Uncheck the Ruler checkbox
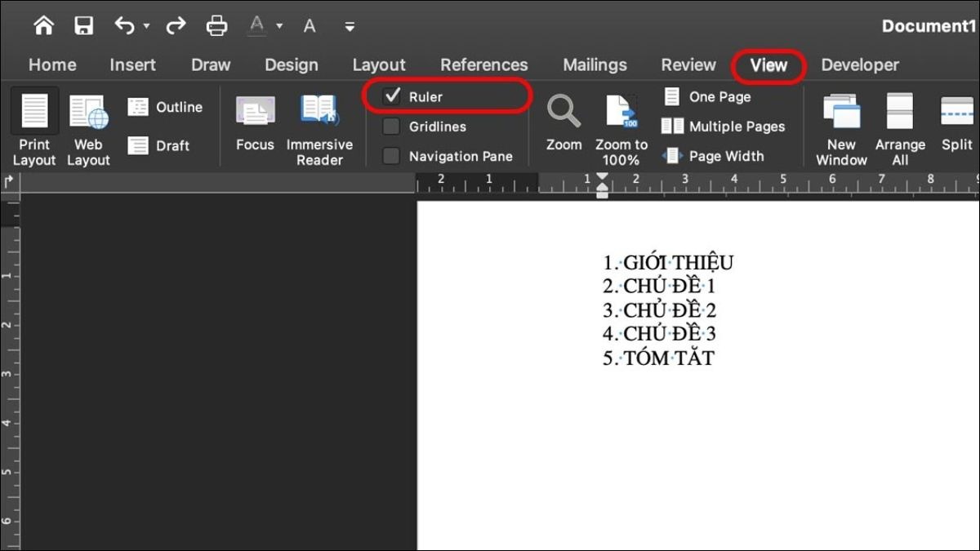 [x=392, y=96]
